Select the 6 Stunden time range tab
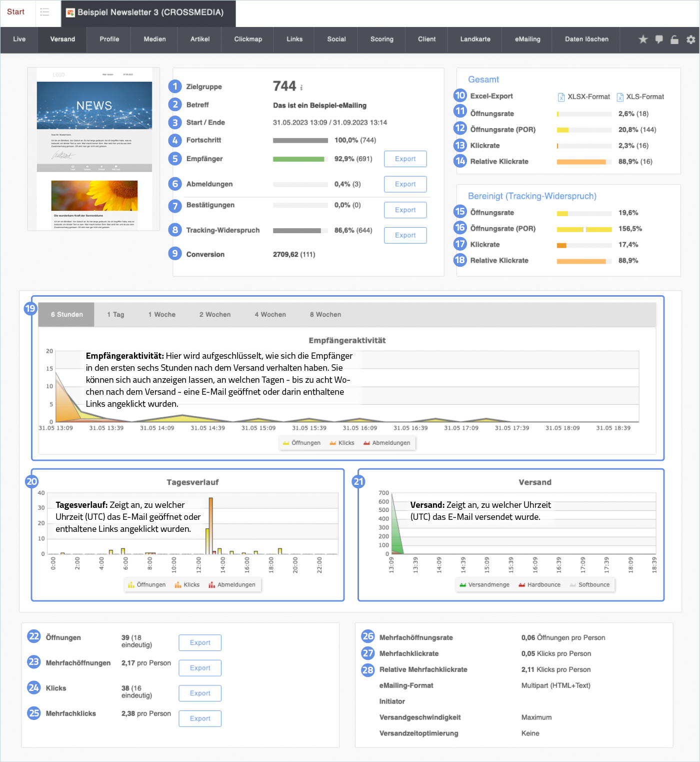Viewport: 700px width, 762px height. tap(66, 315)
